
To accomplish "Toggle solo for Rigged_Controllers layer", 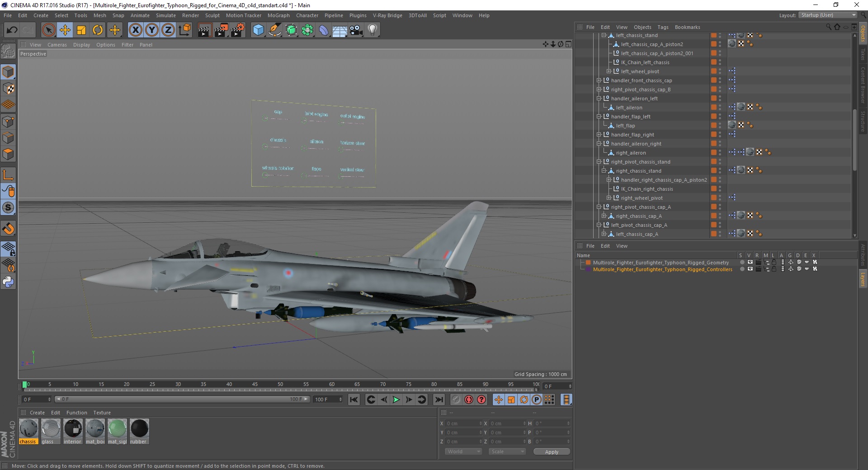I will tap(742, 269).
